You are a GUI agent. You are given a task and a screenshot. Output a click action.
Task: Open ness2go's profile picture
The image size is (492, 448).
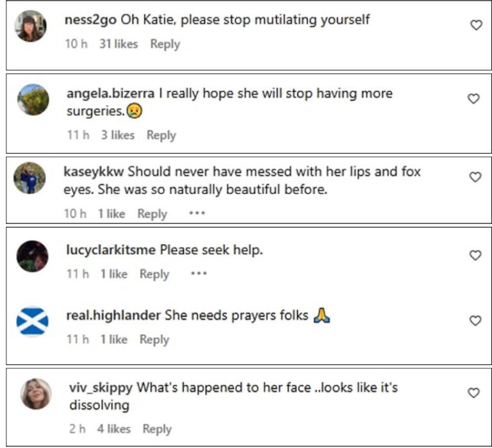pos(31,26)
